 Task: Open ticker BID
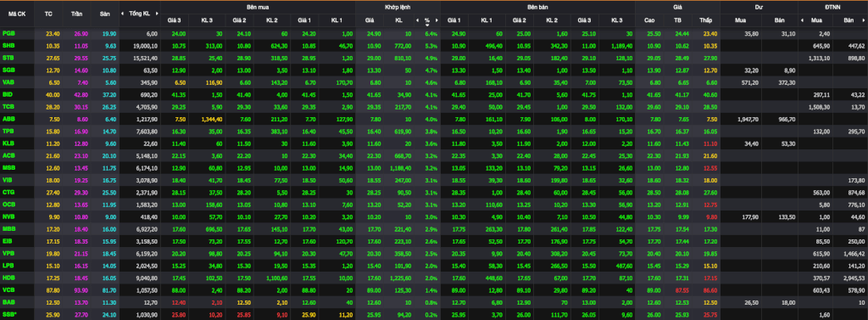[x=8, y=94]
